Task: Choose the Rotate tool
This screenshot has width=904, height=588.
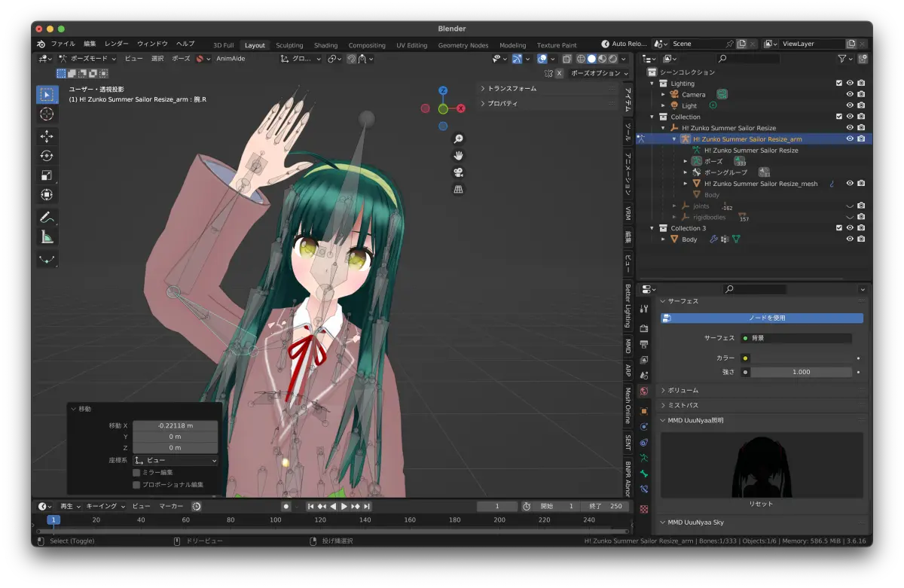Action: tap(47, 156)
